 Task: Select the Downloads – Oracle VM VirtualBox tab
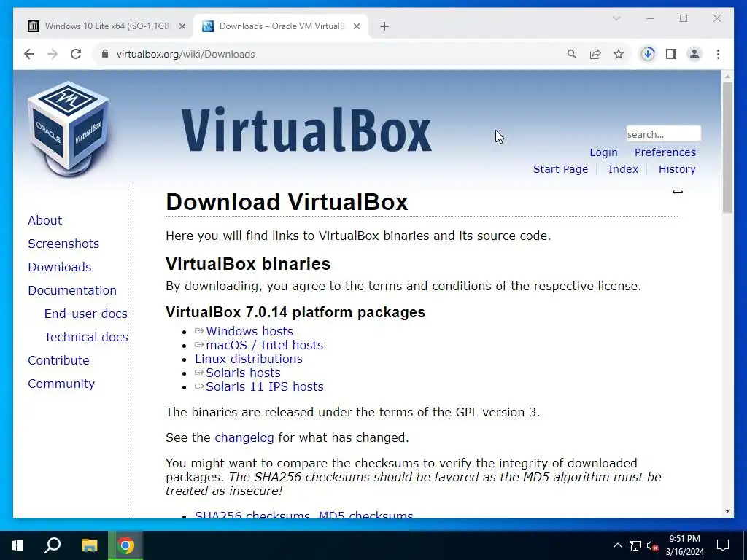[x=280, y=26]
